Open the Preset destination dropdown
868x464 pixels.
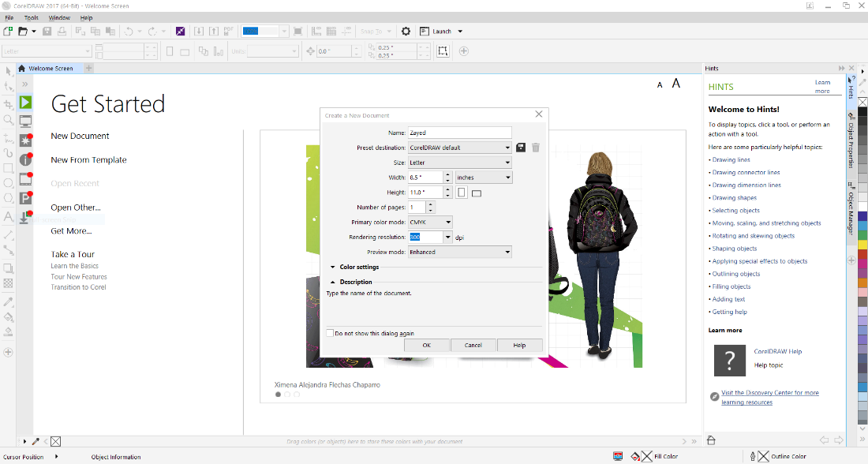tap(459, 148)
